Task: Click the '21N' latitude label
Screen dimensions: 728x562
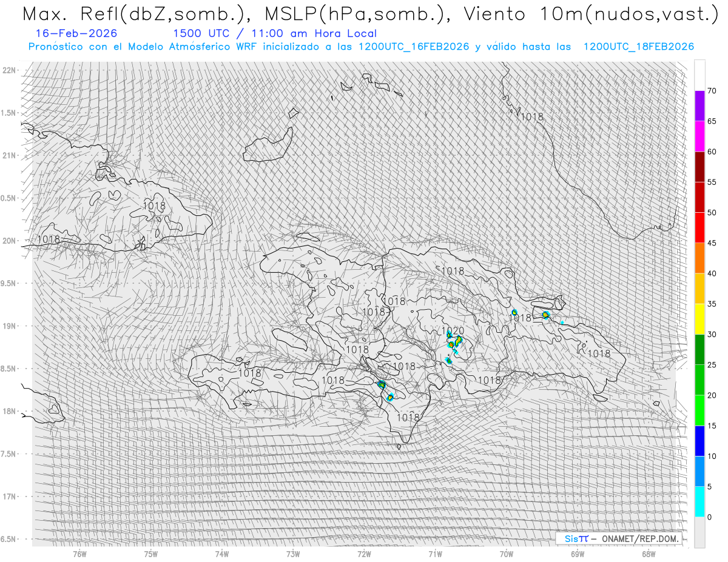Action: click(x=10, y=156)
